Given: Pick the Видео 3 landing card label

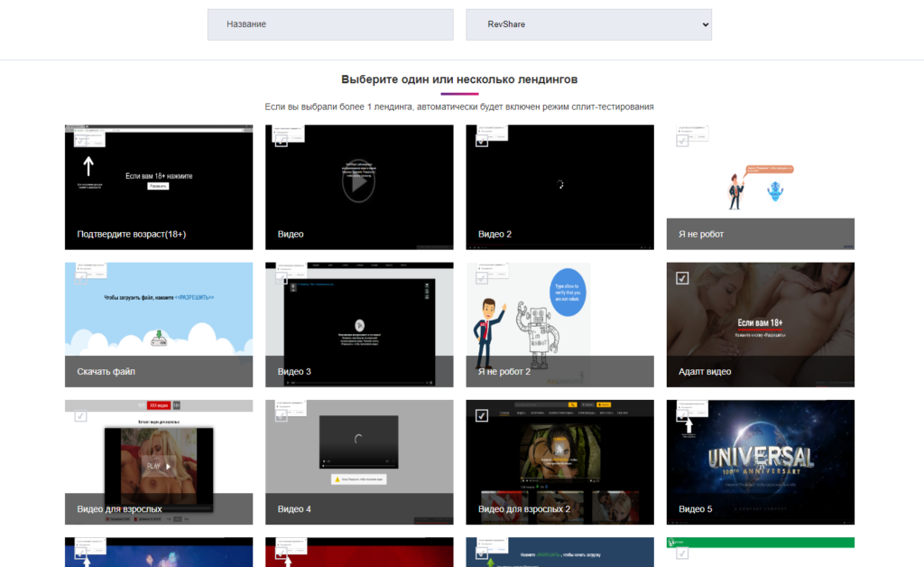Looking at the screenshot, I should point(294,371).
